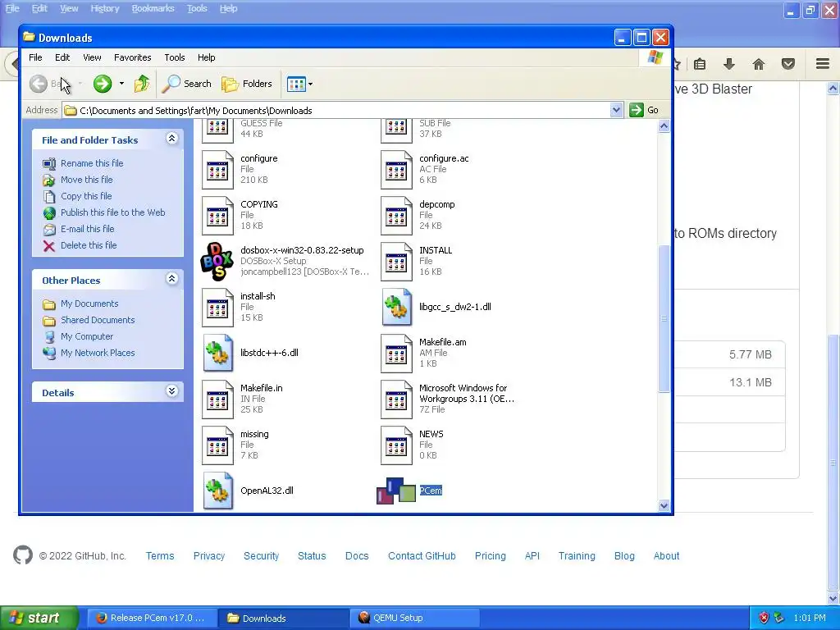
Task: Click E-mail this file task
Action: pyautogui.click(x=87, y=229)
